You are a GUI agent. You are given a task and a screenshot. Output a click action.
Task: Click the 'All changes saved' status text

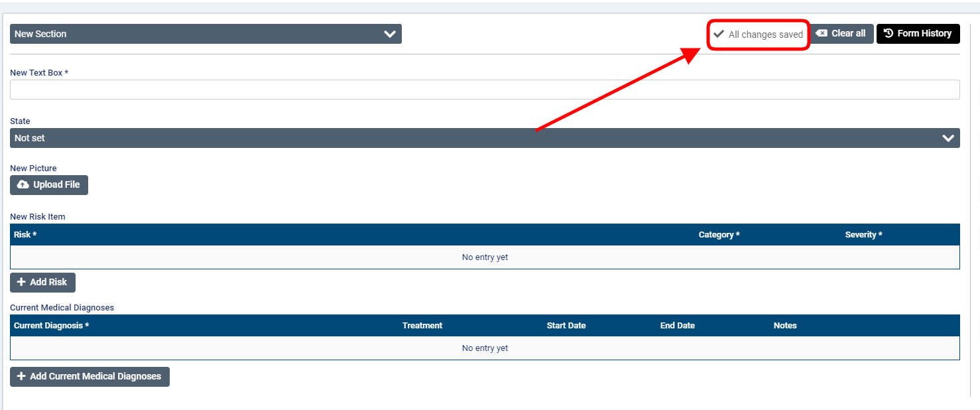tap(765, 34)
